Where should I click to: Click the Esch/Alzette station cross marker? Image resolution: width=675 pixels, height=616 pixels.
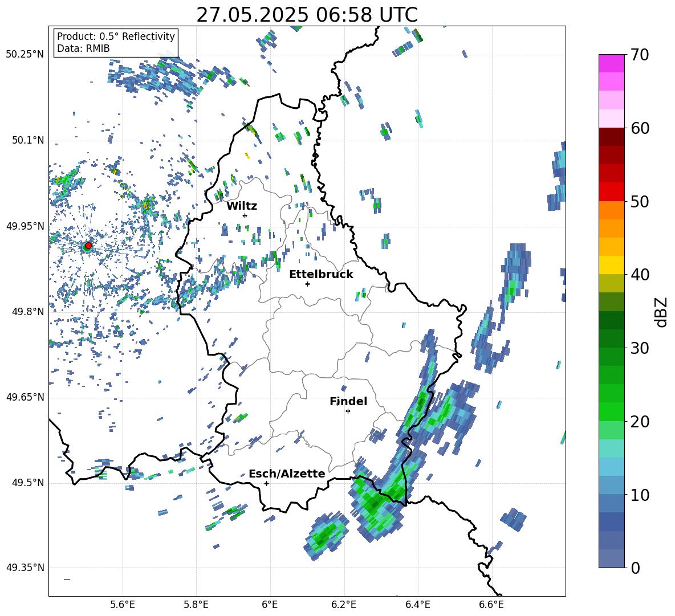266,483
